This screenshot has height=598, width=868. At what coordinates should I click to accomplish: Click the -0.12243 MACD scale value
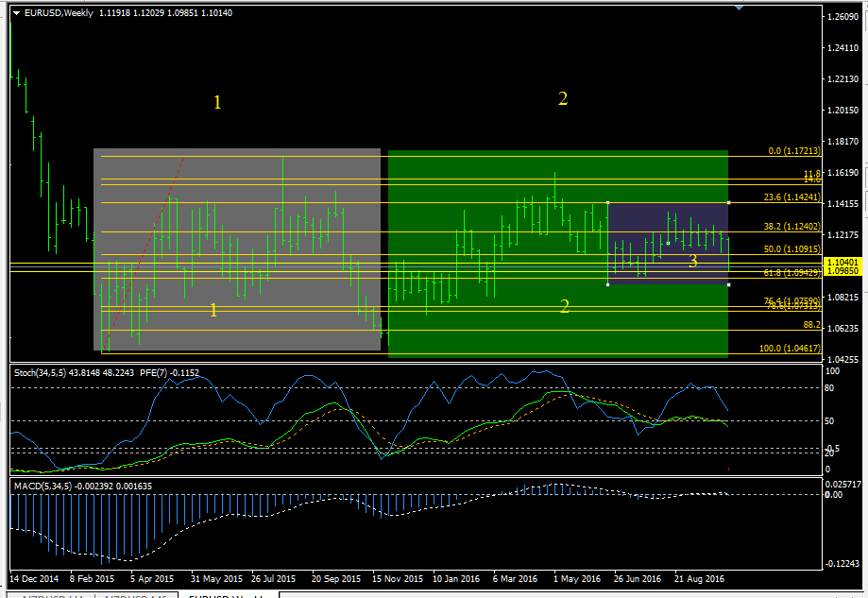[x=842, y=564]
